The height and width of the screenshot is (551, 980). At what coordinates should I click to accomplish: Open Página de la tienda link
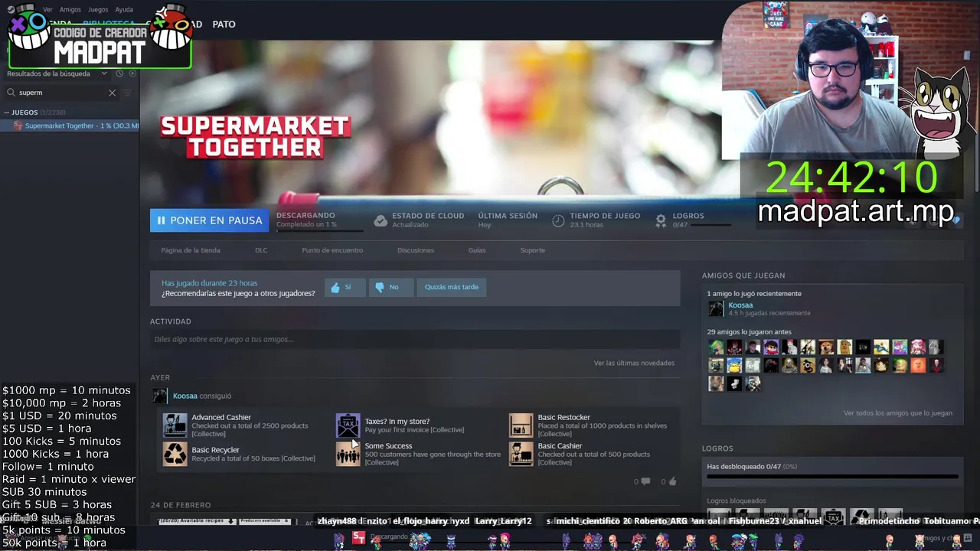191,250
